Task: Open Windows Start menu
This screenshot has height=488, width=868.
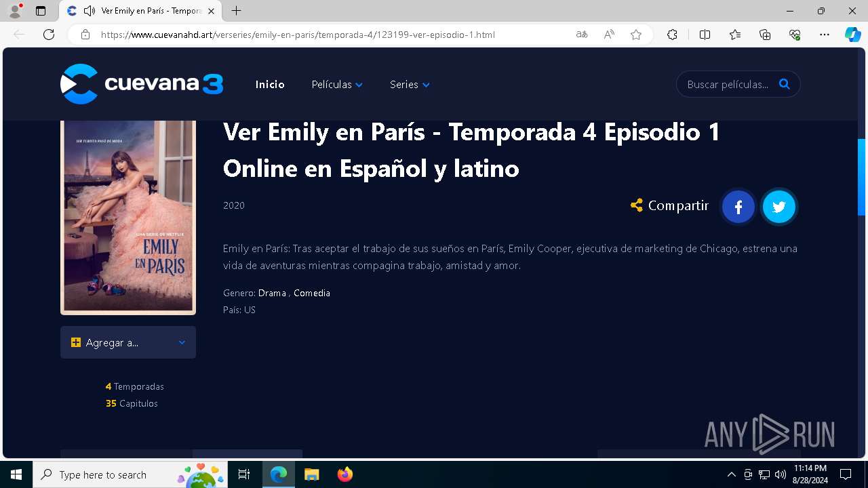Action: (x=16, y=474)
